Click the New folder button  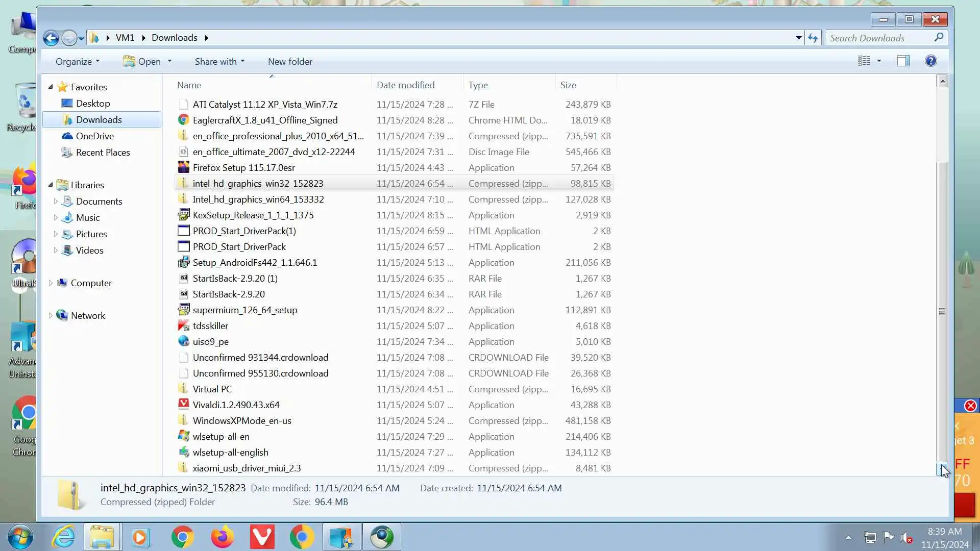290,62
